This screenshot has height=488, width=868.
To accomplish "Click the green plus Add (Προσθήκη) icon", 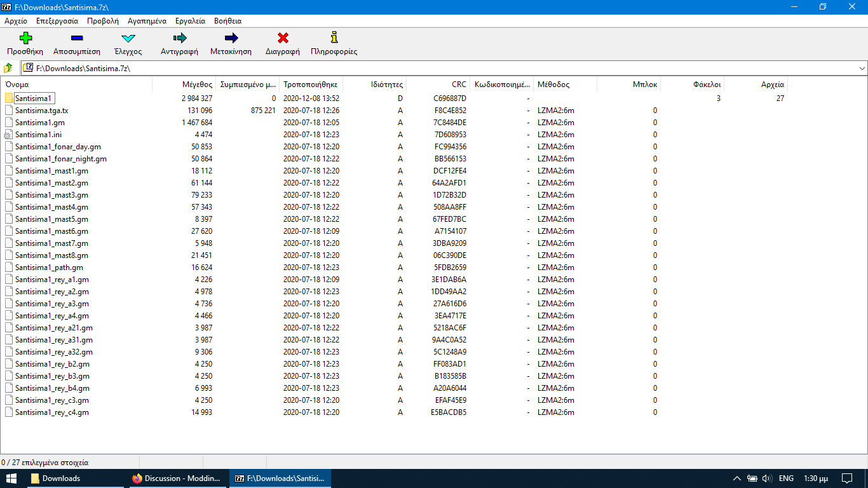I will (25, 38).
